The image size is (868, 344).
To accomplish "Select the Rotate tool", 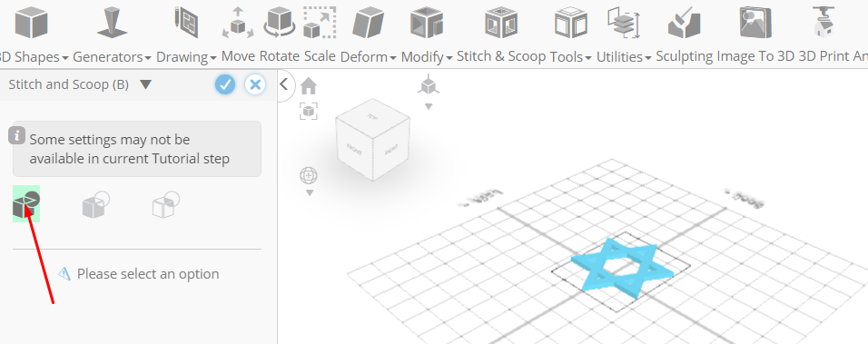I will click(280, 34).
